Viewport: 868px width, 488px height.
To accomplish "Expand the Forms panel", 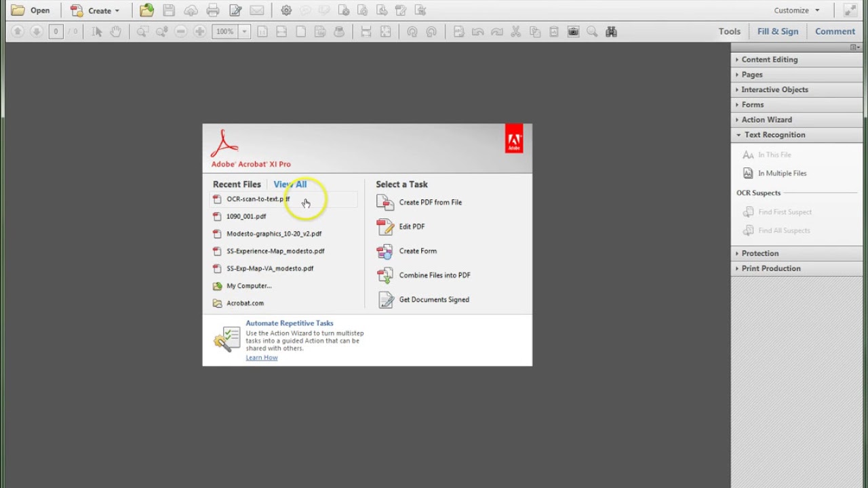I will point(796,104).
